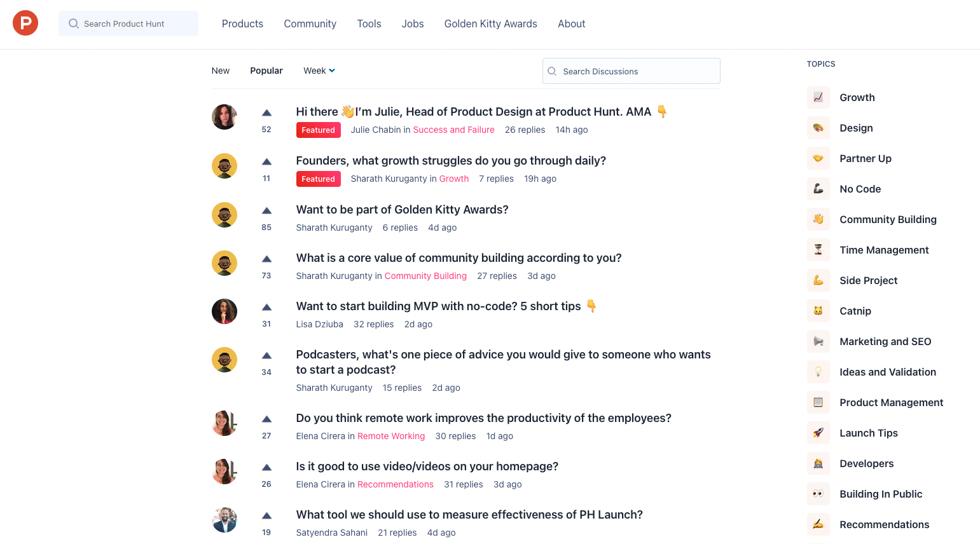Select the Popular discussions tab
This screenshot has height=544, width=980.
pos(266,71)
